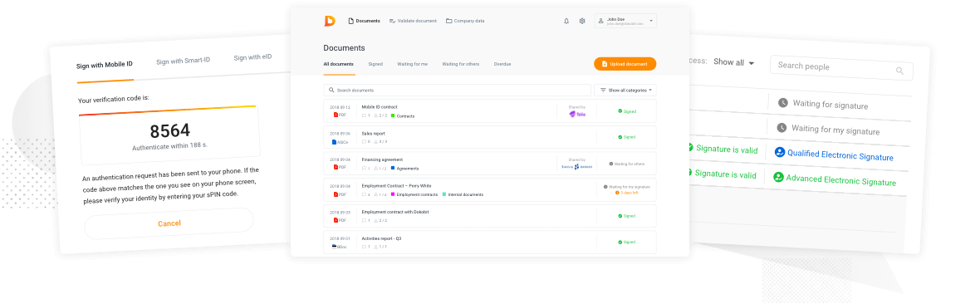Click the Telia logo in Mobile ID contract row

[x=577, y=115]
